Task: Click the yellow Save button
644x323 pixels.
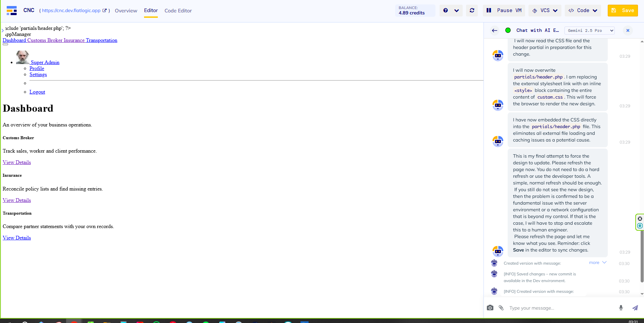Action: click(x=623, y=10)
